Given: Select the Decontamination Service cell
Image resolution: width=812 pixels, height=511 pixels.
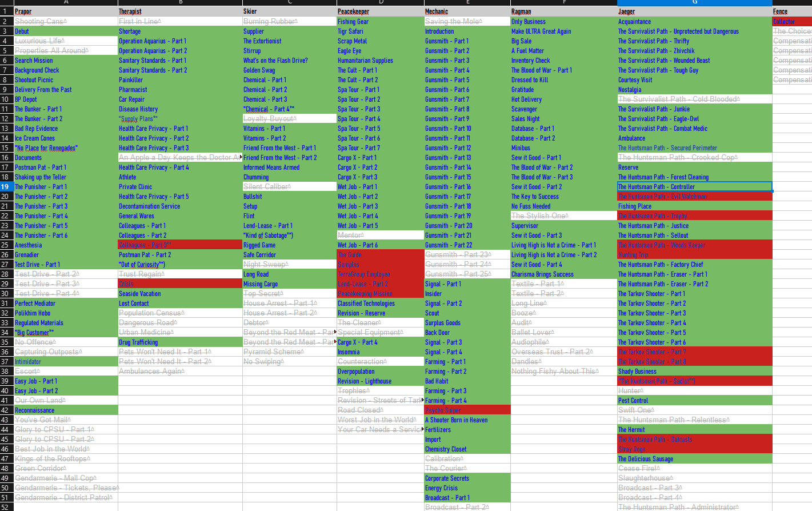Looking at the screenshot, I should tap(180, 206).
